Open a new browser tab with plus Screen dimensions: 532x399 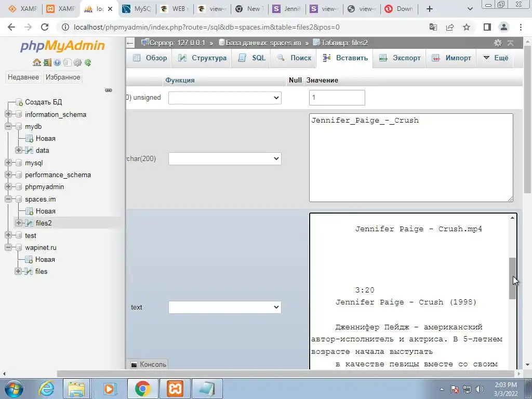tap(430, 9)
